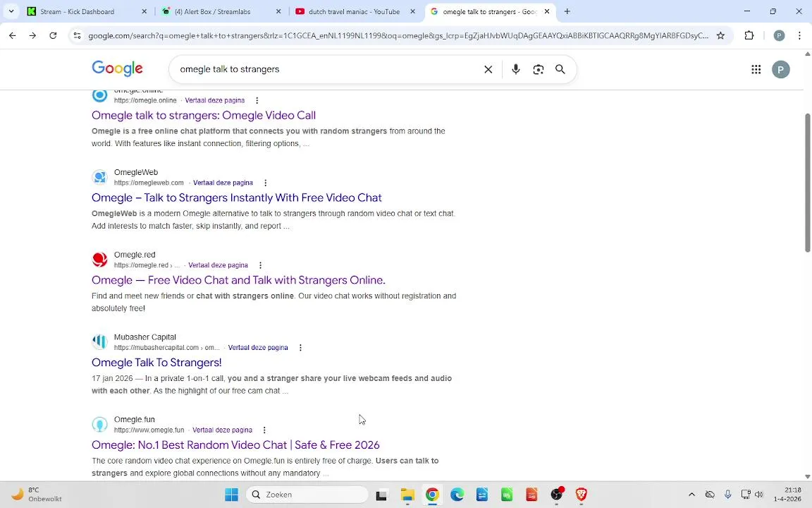Viewport: 812px width, 508px height.
Task: Open the Chrome three-dot menu
Action: [799, 36]
